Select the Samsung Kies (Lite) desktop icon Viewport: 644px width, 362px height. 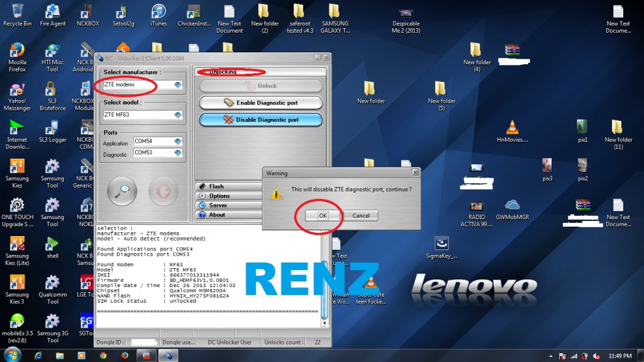17,251
